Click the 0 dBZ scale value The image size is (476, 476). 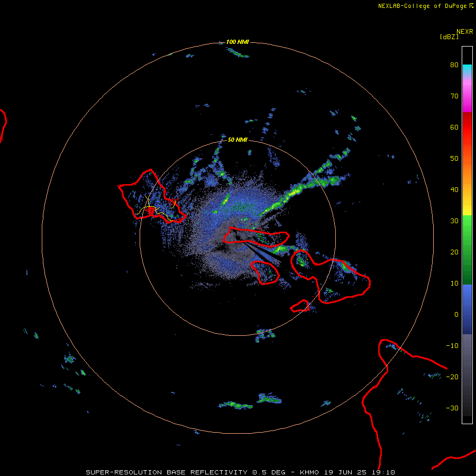coord(456,315)
